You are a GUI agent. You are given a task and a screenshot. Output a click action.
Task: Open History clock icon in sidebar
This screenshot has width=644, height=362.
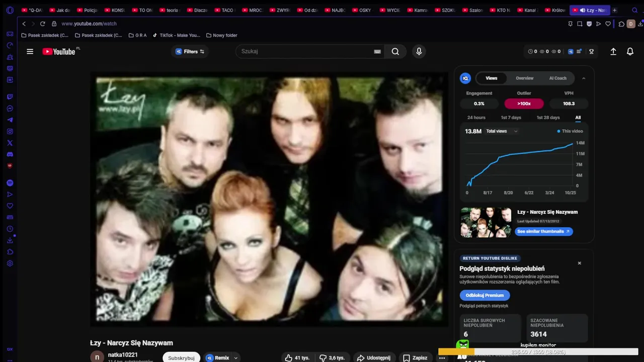coord(10,229)
